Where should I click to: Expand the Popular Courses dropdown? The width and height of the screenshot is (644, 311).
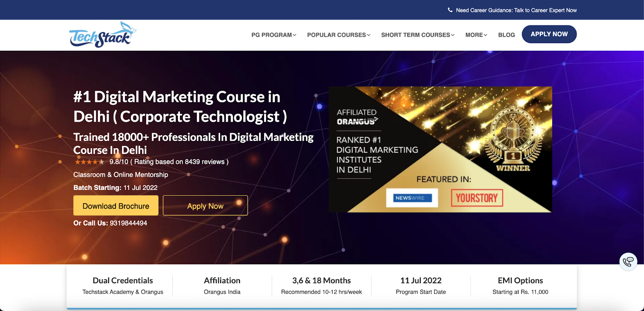[x=339, y=35]
